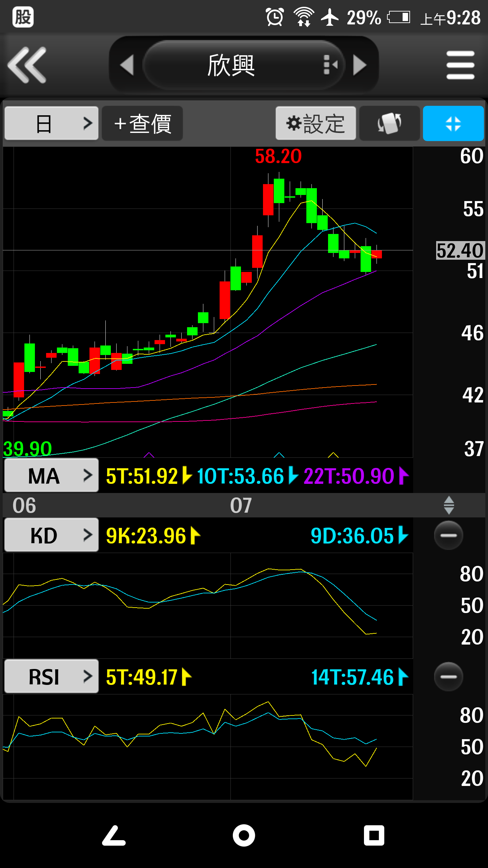
Task: Go to previous stock with left arrow
Action: coord(127,65)
